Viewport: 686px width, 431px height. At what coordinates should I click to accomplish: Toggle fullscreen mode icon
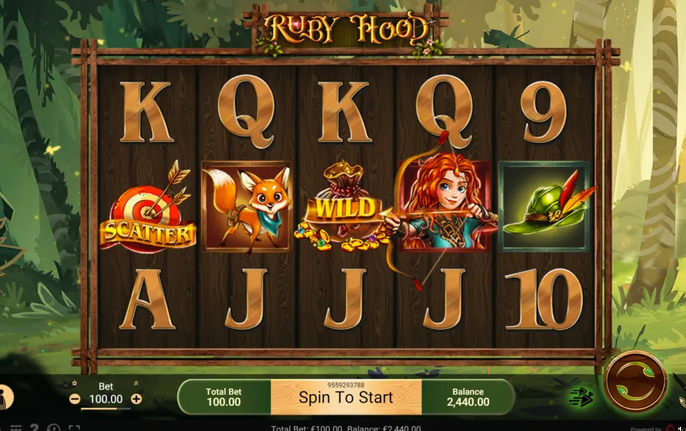coord(74,427)
